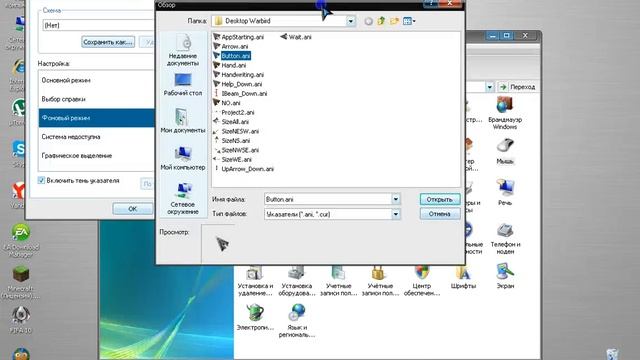
Task: Create a new folder
Action: [x=394, y=21]
